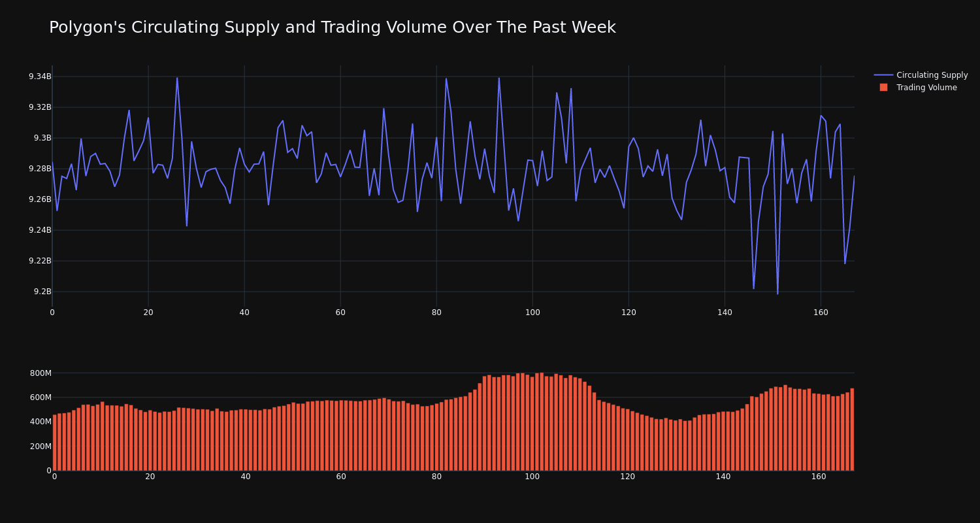Screen dimensions: 980x523
Task: Click x-axis label 120 on supply chart
Action: tap(629, 312)
